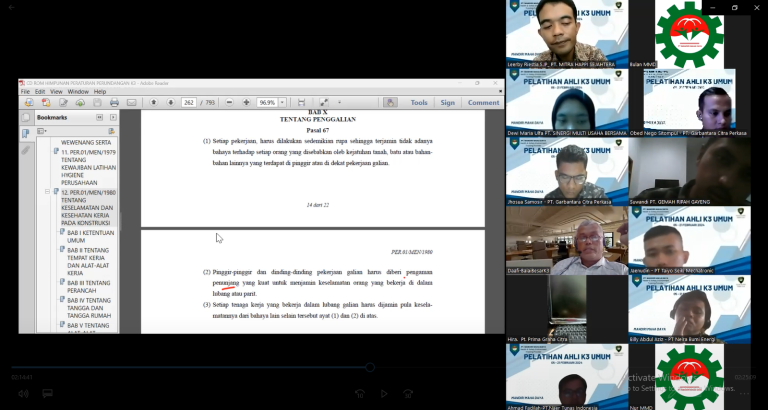Click the Jhosua Samosir participant video tile
The image size is (768, 410).
click(x=567, y=171)
